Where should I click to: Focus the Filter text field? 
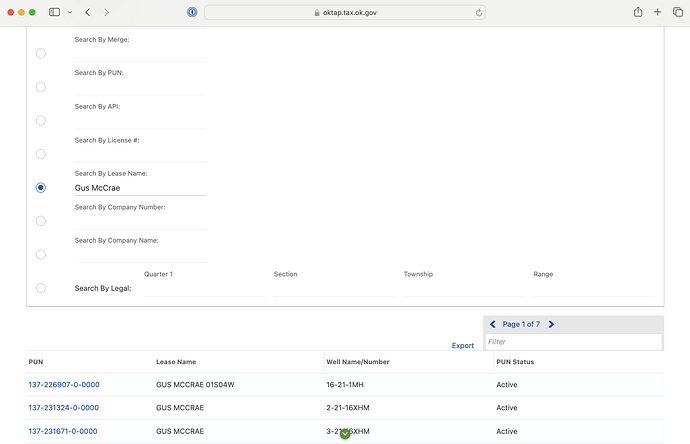point(573,342)
